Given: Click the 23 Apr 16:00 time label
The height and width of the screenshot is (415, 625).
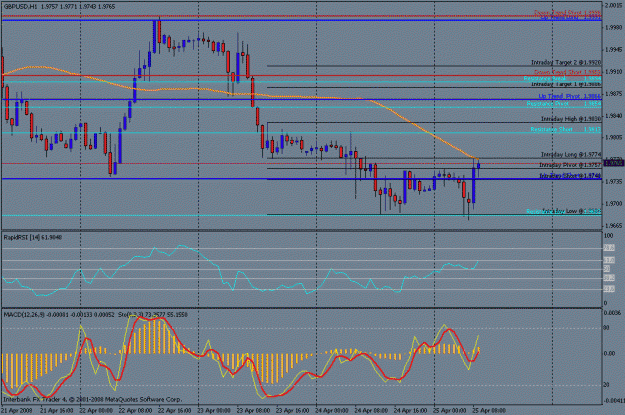Looking at the screenshot, I should click(293, 410).
